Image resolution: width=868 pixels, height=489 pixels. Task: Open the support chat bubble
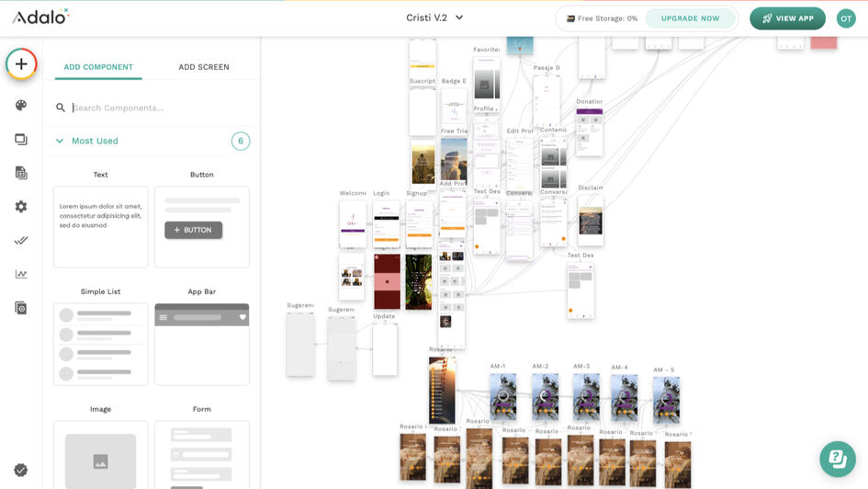pos(837,459)
